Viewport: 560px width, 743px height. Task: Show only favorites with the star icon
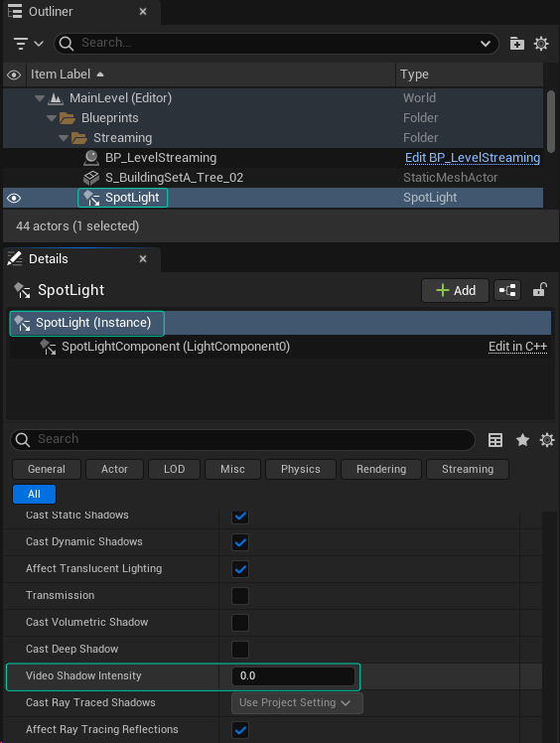(522, 440)
